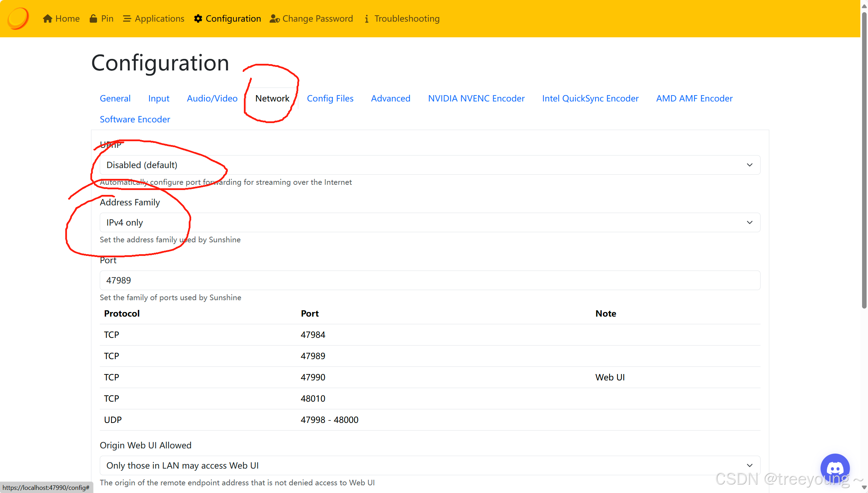Switch to the Audio/Video tab
Viewport: 868px width, 493px height.
point(212,98)
